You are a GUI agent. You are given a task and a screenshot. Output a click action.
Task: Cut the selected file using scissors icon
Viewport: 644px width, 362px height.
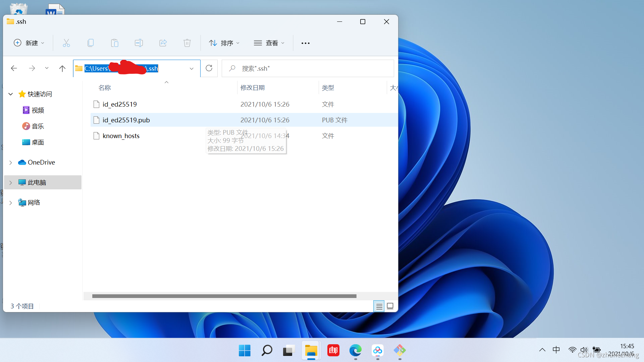tap(66, 43)
